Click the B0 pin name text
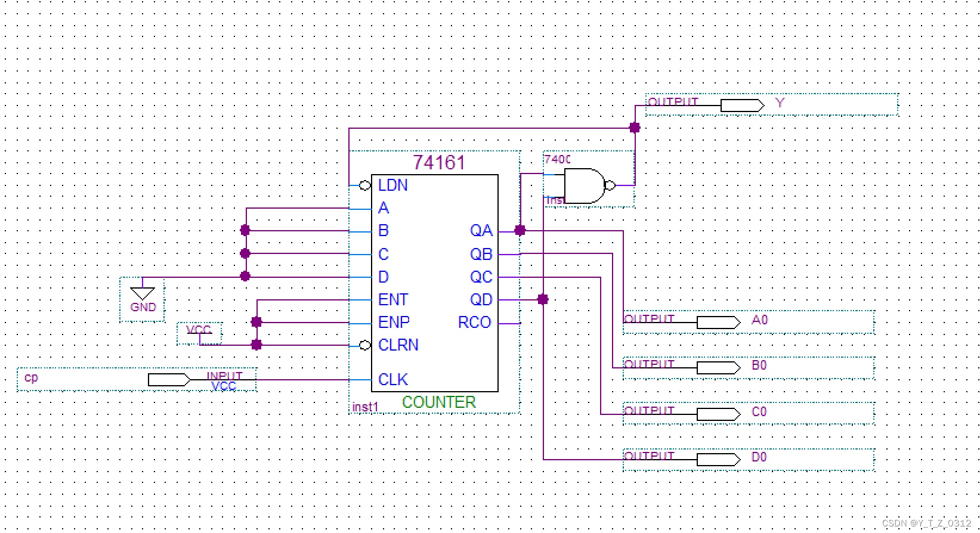 click(x=759, y=365)
